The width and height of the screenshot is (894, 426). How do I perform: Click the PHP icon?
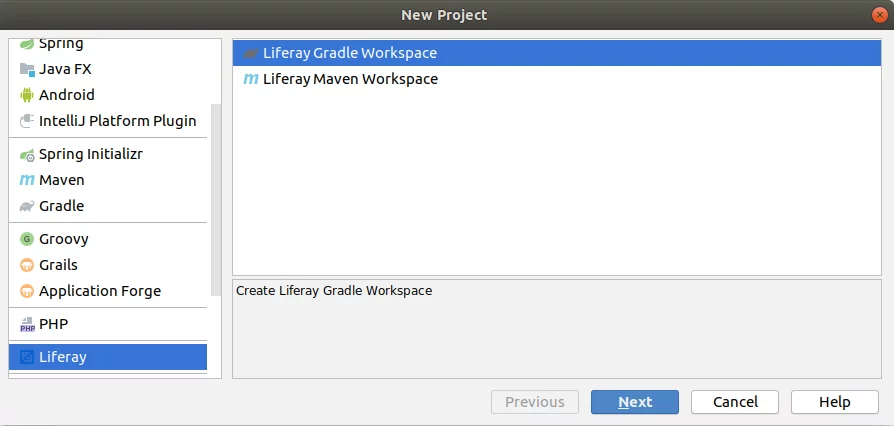pyautogui.click(x=27, y=324)
